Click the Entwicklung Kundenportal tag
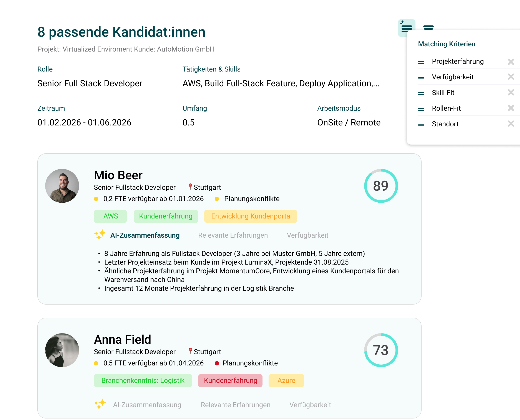The height and width of the screenshot is (420, 520). coord(251,216)
